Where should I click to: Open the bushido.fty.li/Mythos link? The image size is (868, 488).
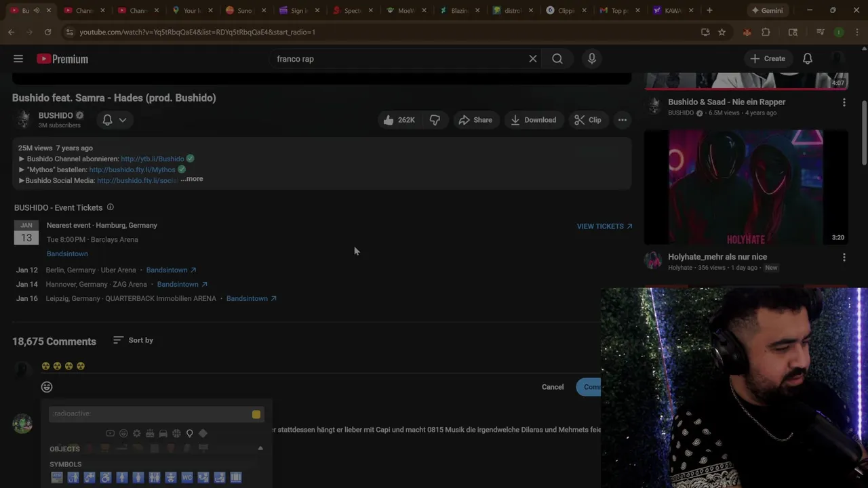point(132,169)
